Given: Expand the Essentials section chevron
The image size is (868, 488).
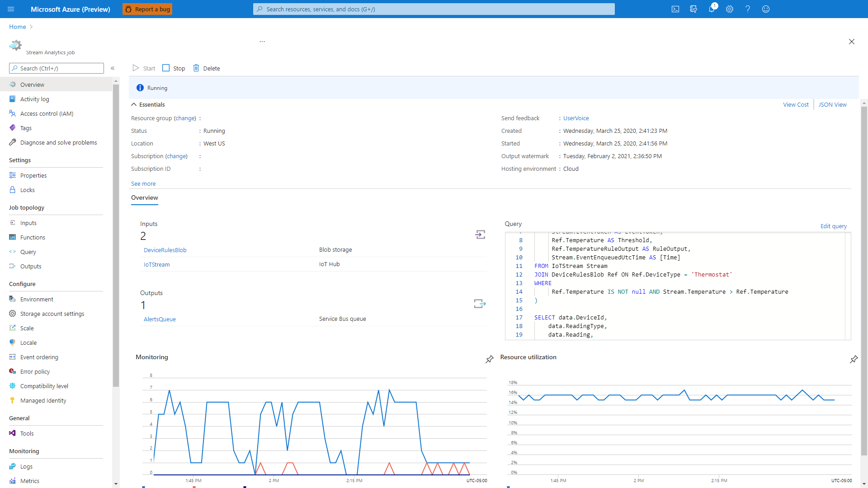Looking at the screenshot, I should 133,104.
